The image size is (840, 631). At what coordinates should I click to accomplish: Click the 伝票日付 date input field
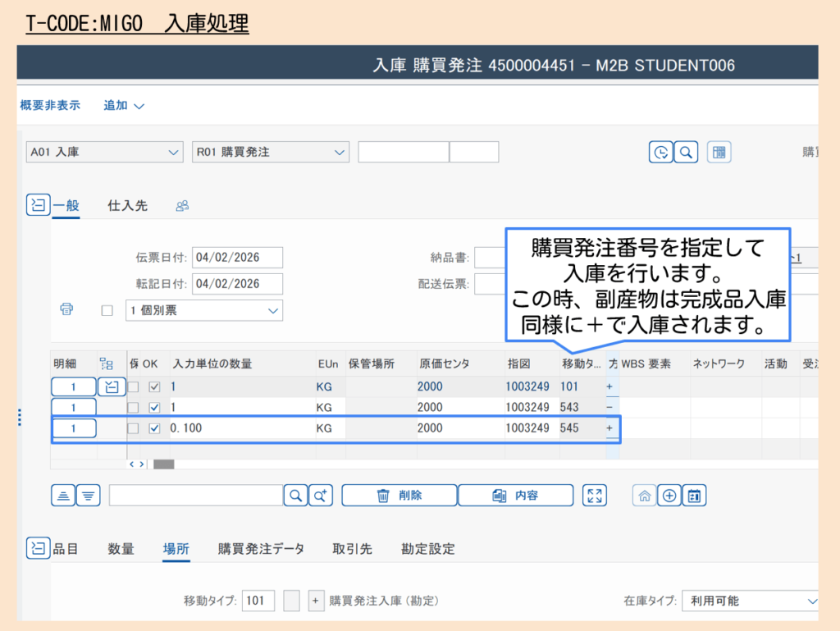coord(237,258)
